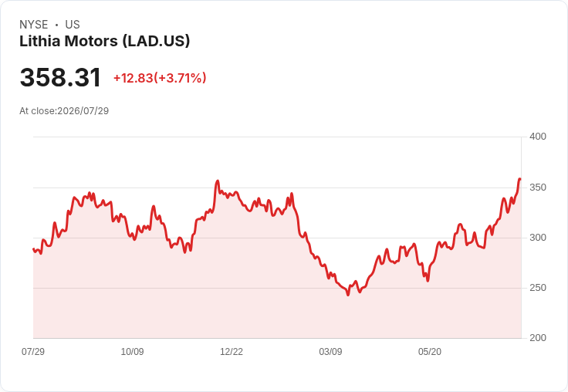The height and width of the screenshot is (392, 568).
Task: Click the 12/22 x-axis date label
Action: [x=232, y=351]
